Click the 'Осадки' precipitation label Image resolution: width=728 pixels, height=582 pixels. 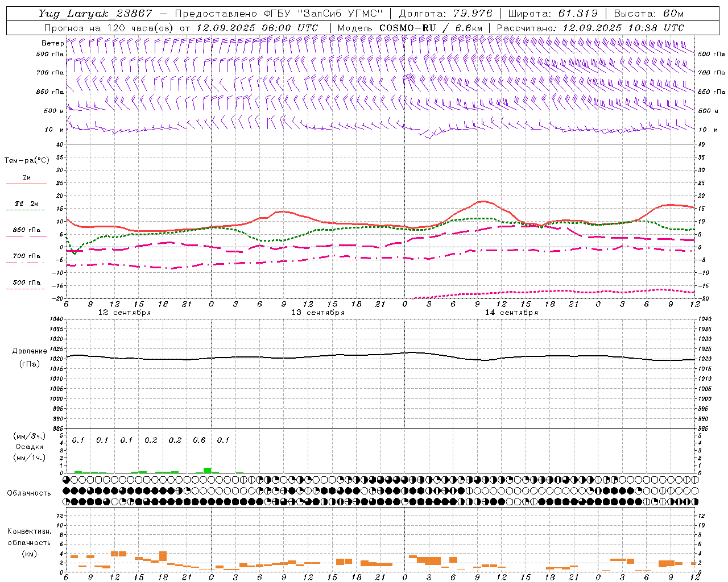(29, 447)
